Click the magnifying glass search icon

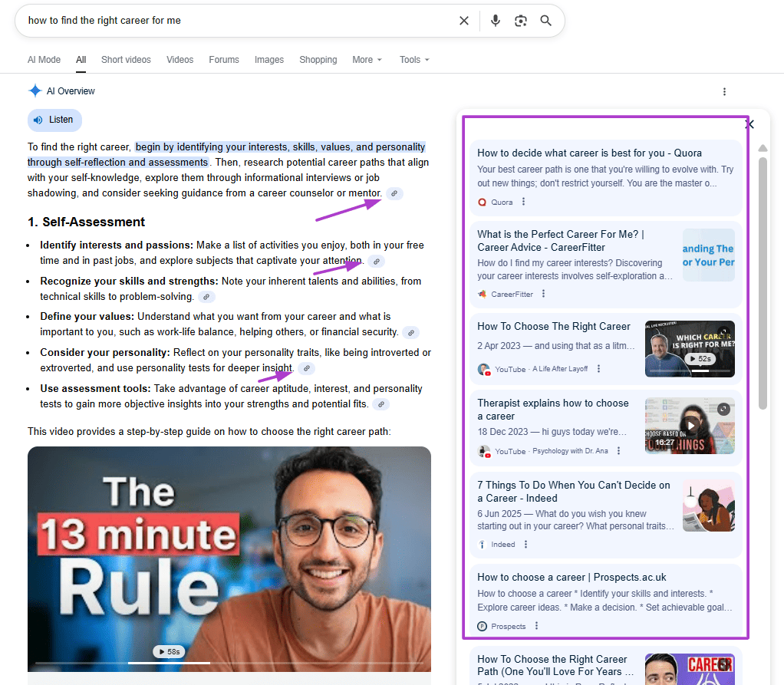pos(545,21)
